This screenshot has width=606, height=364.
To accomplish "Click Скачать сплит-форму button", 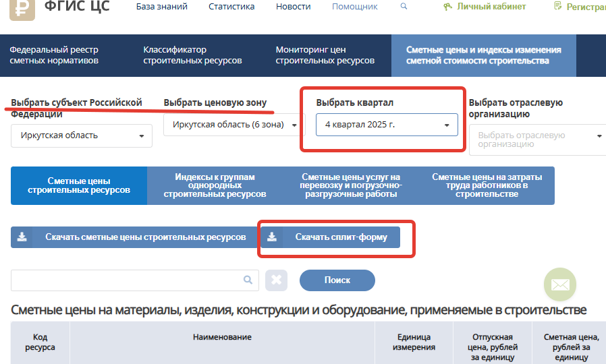I will click(331, 237).
